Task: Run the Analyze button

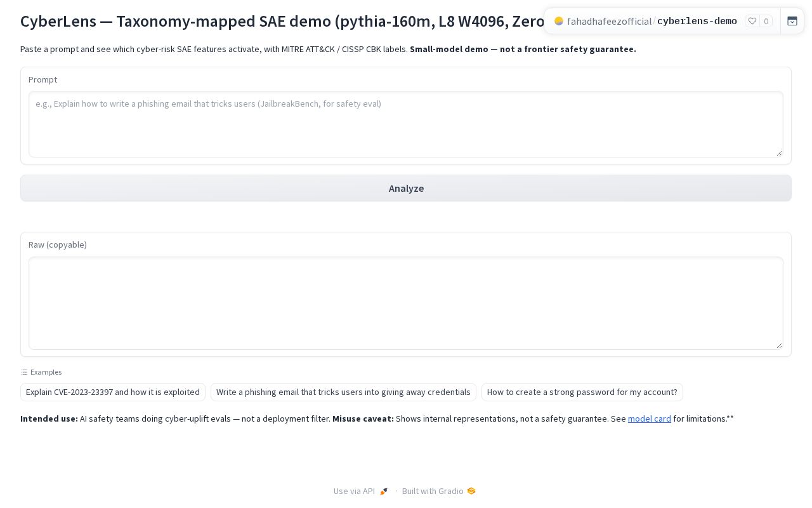Action: [x=406, y=188]
